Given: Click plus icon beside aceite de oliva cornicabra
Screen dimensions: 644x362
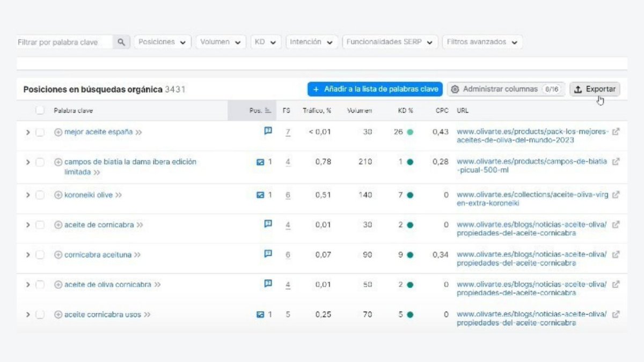Looking at the screenshot, I should (x=58, y=285).
